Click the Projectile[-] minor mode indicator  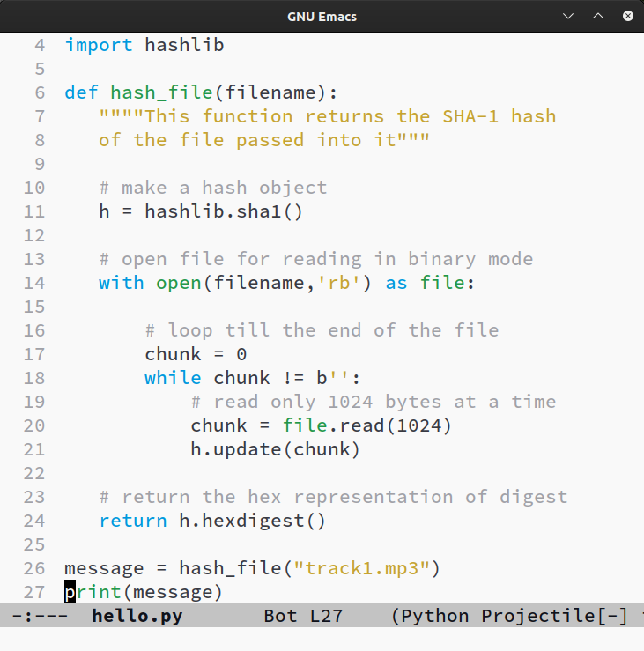click(555, 616)
